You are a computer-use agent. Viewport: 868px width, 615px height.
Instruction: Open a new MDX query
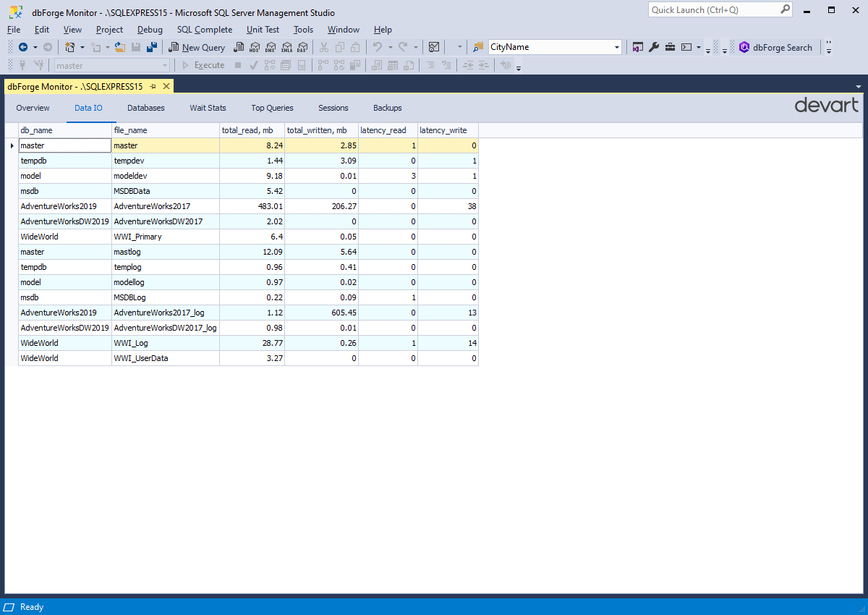pyautogui.click(x=255, y=47)
